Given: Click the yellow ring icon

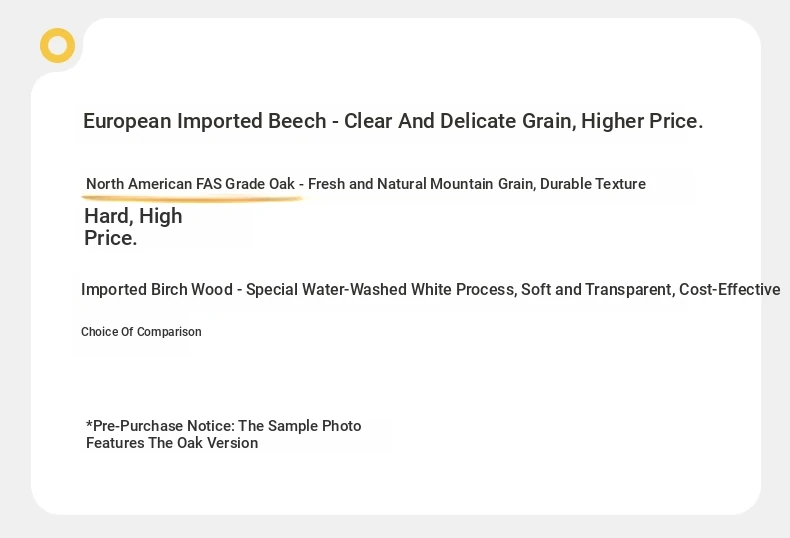Looking at the screenshot, I should pos(57,45).
